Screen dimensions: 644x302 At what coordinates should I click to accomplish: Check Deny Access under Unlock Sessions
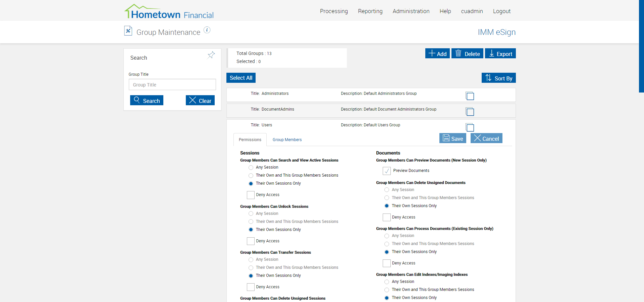[251, 241]
